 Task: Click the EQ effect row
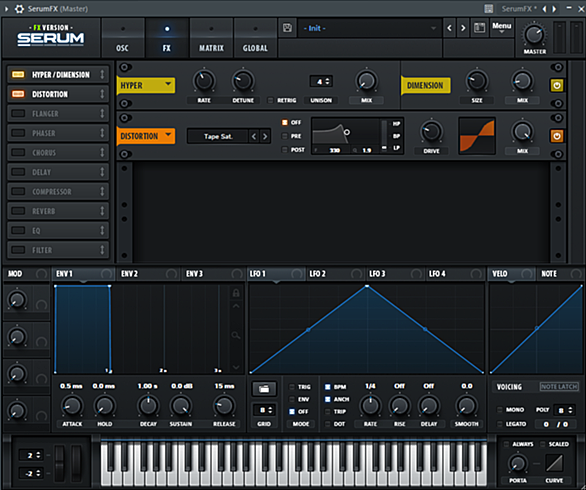point(58,230)
